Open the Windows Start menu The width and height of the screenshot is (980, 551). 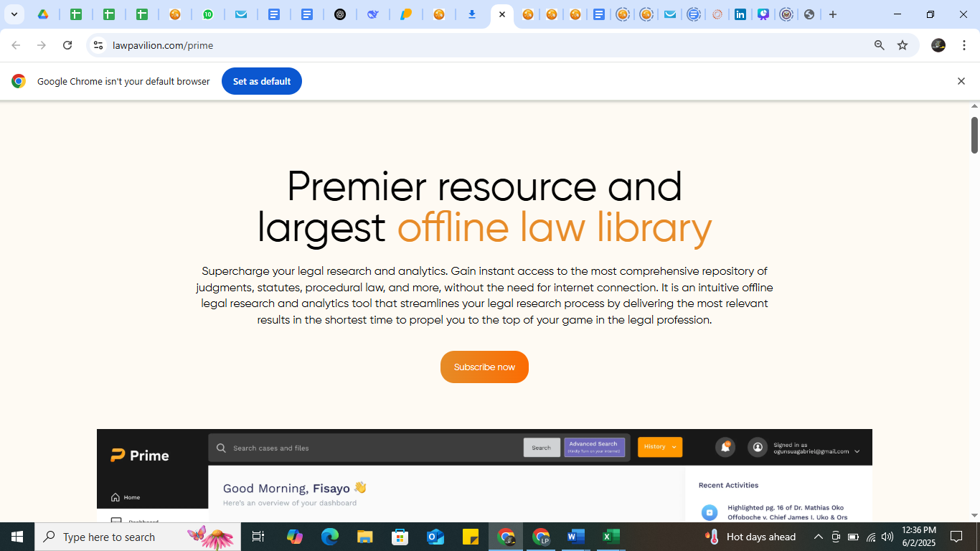pos(17,537)
